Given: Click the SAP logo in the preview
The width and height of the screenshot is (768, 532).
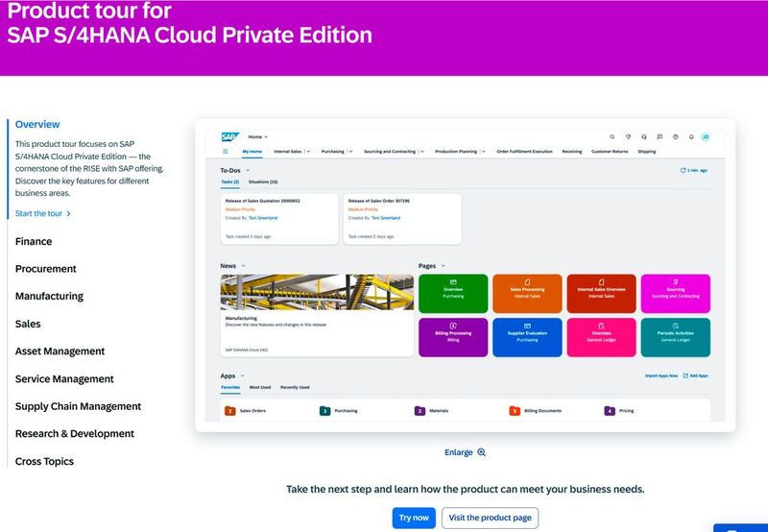Looking at the screenshot, I should (x=229, y=137).
